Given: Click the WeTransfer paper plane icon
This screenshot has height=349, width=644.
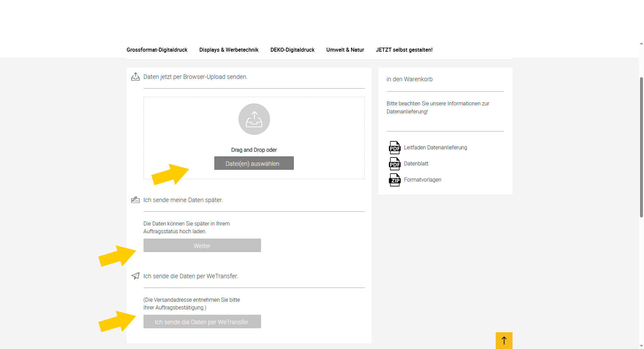Looking at the screenshot, I should coord(135,276).
